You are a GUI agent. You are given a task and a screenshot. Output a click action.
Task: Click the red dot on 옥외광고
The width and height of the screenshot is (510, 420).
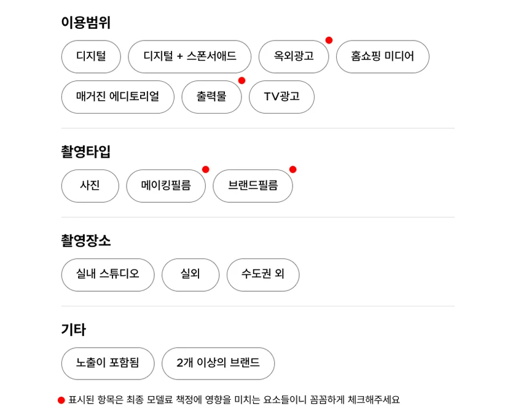coord(329,41)
